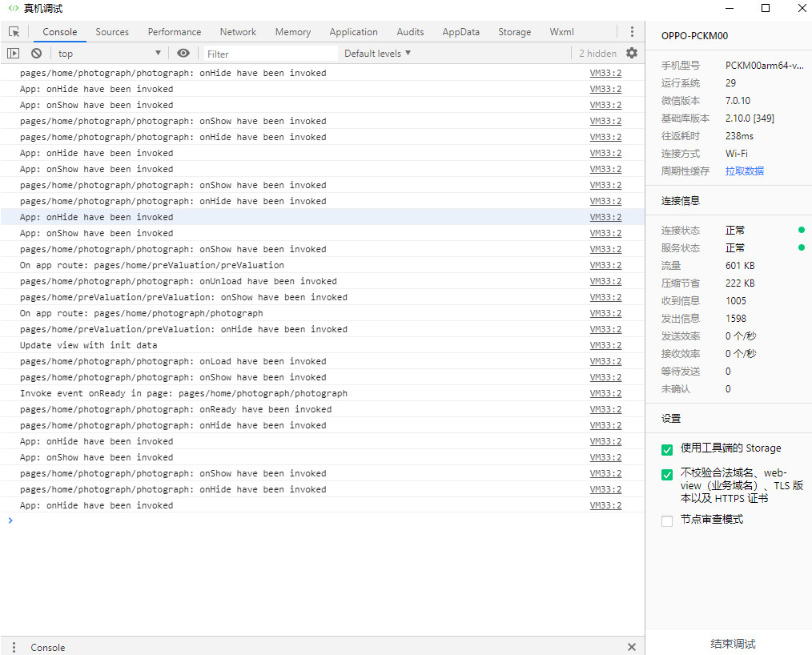Click the 238ms round-trip value
Image resolution: width=812 pixels, height=655 pixels.
coord(739,135)
